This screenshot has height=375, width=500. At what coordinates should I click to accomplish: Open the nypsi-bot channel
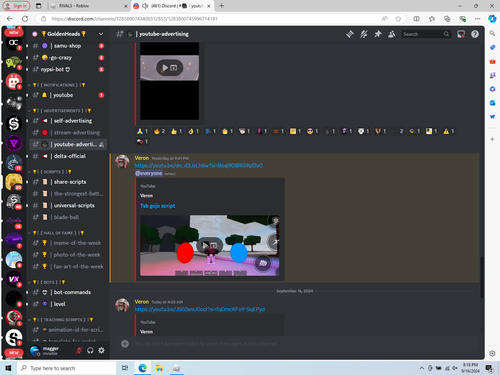click(x=68, y=69)
